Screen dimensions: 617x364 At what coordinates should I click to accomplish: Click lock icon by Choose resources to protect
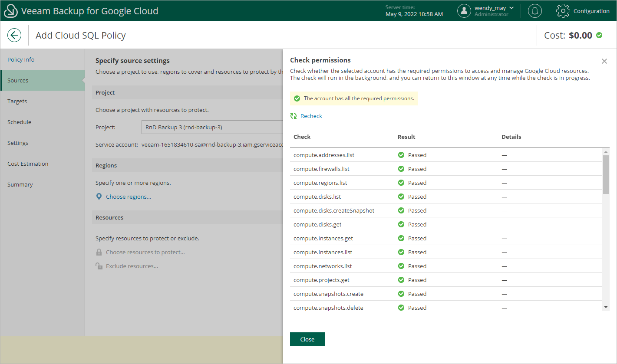(x=99, y=252)
